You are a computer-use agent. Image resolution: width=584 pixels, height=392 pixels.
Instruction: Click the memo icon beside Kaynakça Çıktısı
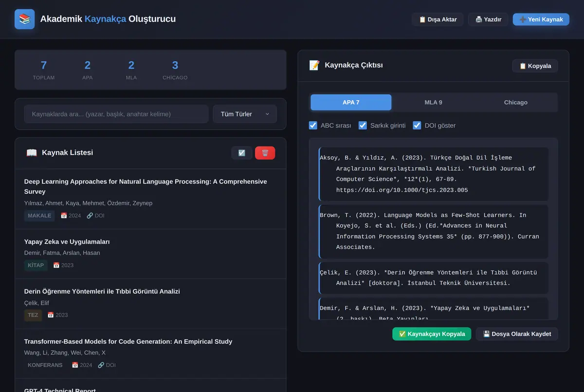[x=314, y=65]
